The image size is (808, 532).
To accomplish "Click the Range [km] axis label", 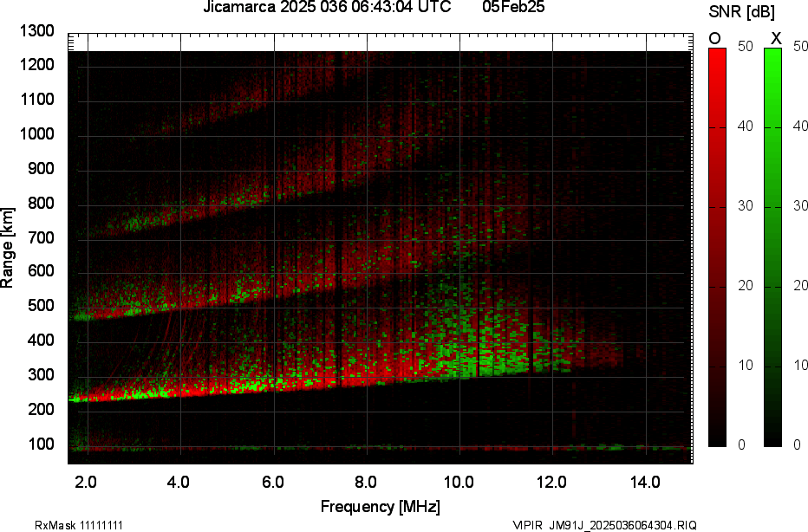I will (x=7, y=247).
